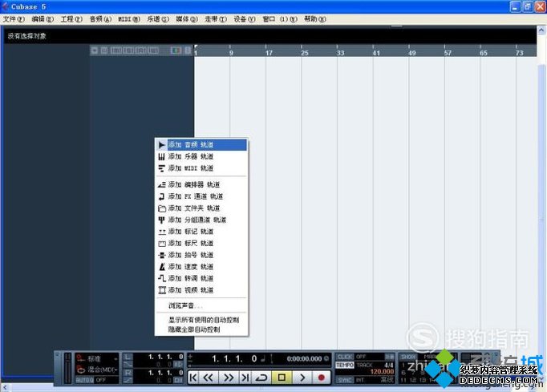Click the folder track icon in menu

click(161, 208)
